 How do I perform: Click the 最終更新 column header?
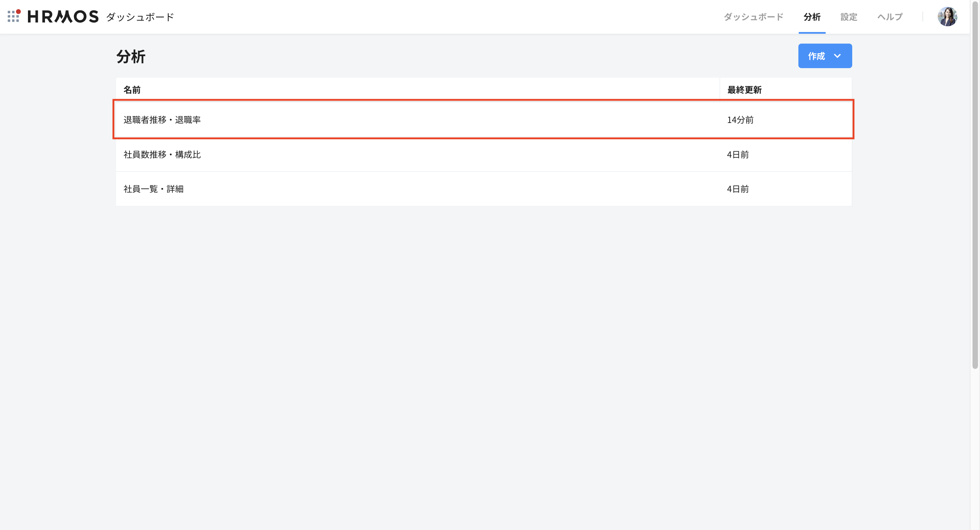744,90
